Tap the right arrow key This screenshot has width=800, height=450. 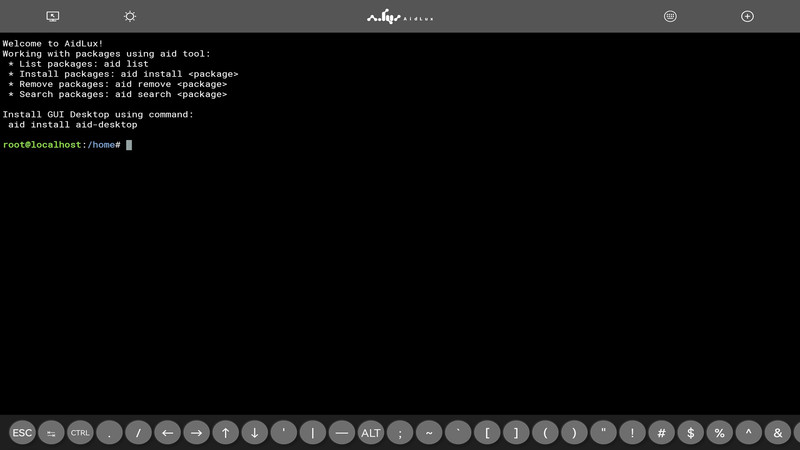196,433
